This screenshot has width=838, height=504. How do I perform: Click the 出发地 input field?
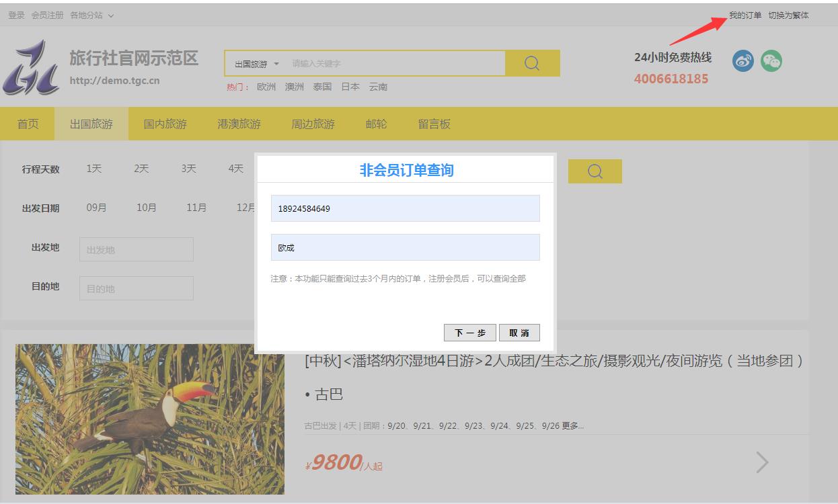(x=137, y=249)
